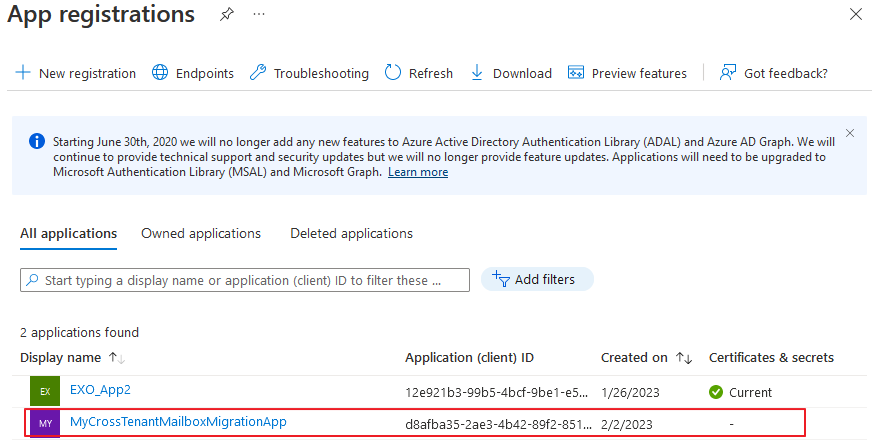Dismiss the ADAL notice banner

point(850,133)
